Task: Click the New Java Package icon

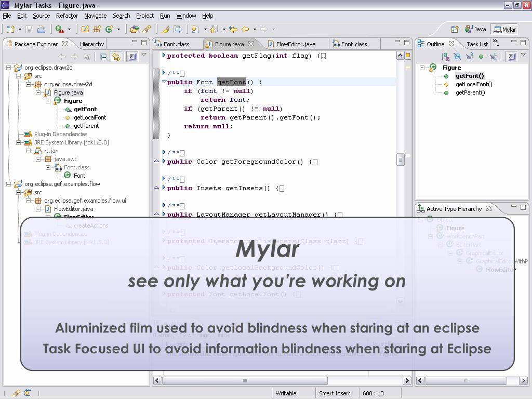Action: coord(97,30)
